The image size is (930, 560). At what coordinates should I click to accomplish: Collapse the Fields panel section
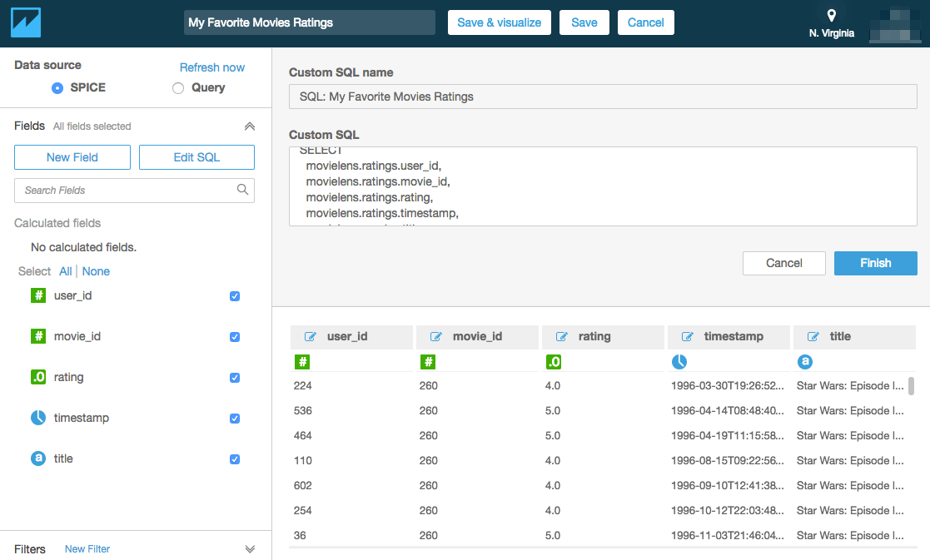(x=250, y=126)
